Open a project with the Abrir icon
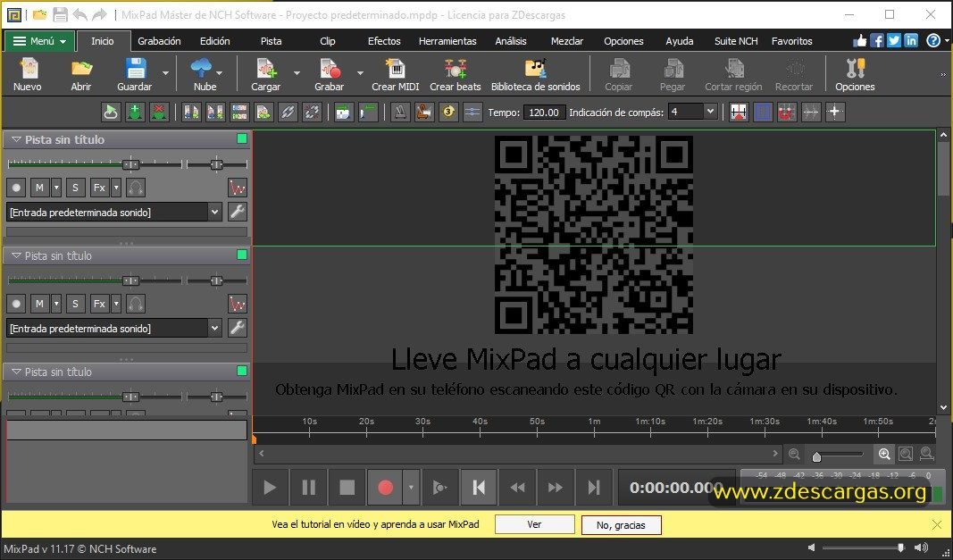953x560 pixels. pos(81,74)
